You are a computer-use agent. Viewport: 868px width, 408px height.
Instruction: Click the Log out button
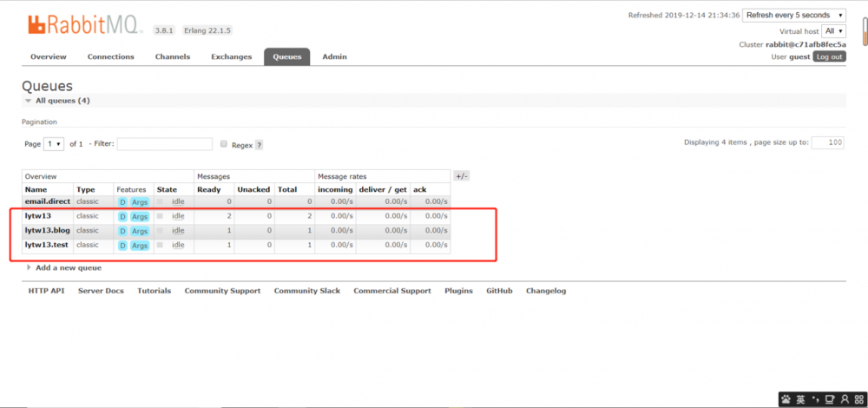click(x=829, y=56)
